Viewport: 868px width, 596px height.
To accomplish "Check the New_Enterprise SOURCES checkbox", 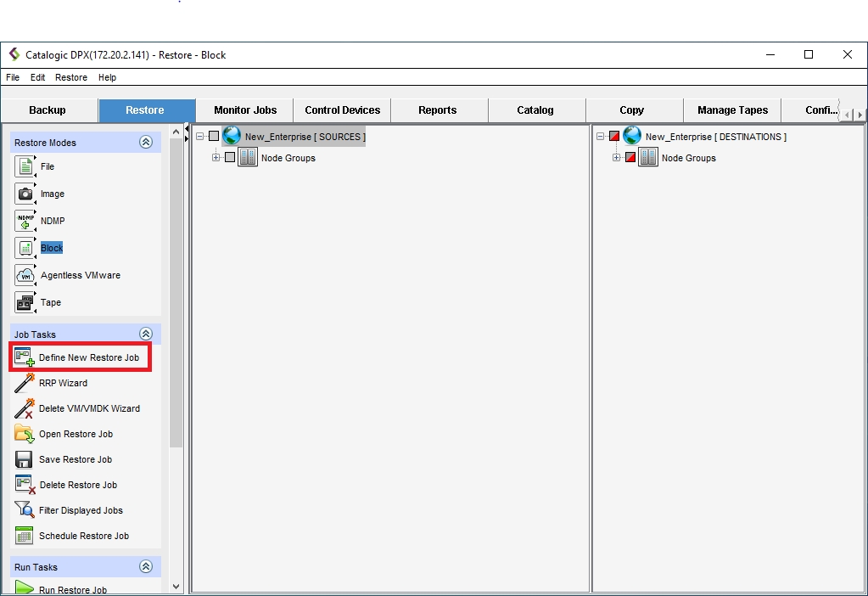I will pyautogui.click(x=214, y=137).
